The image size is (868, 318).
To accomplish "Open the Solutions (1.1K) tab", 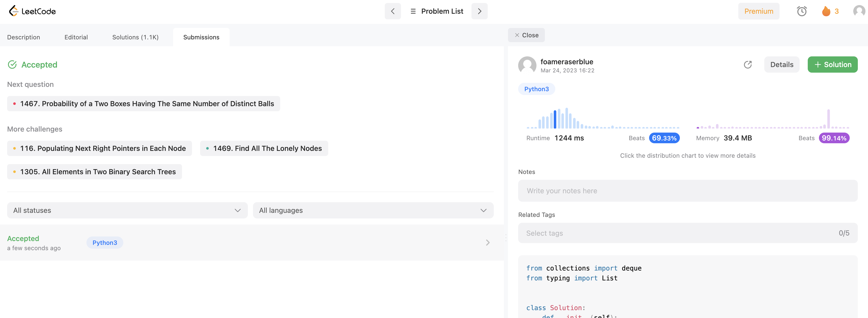I will click(x=135, y=37).
